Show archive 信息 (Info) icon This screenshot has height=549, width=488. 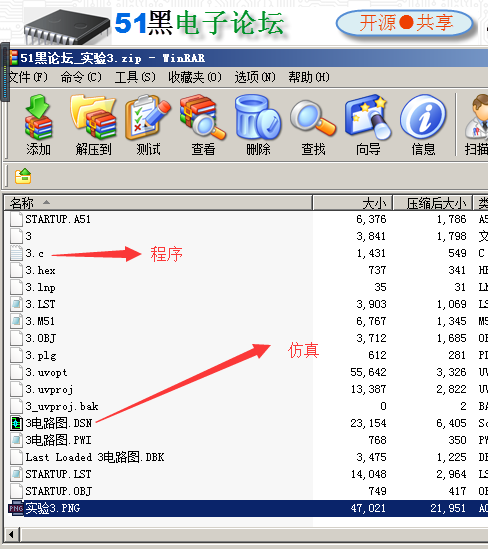[423, 125]
